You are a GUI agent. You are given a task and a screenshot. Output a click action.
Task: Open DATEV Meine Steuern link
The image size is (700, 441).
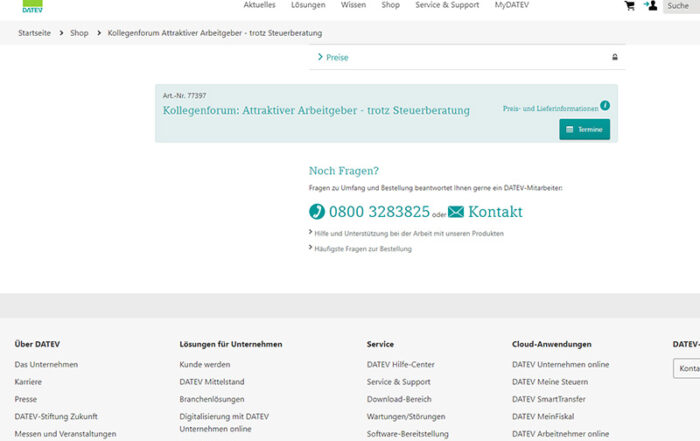click(550, 382)
